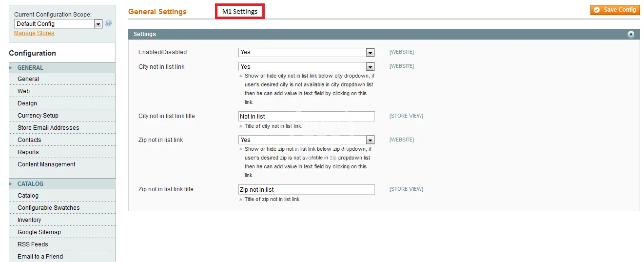644x262 pixels.
Task: Open the Zip not in list link dropdown
Action: pyautogui.click(x=306, y=140)
